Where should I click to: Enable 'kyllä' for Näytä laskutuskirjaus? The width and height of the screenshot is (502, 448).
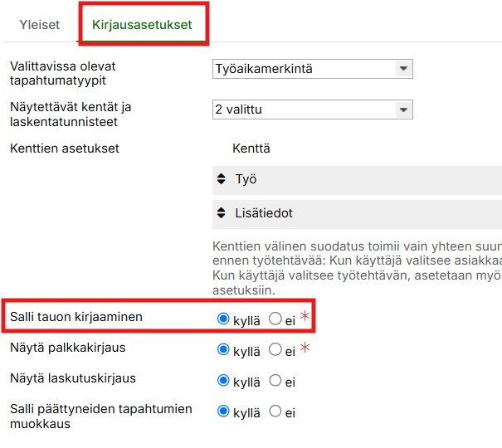pyautogui.click(x=222, y=381)
